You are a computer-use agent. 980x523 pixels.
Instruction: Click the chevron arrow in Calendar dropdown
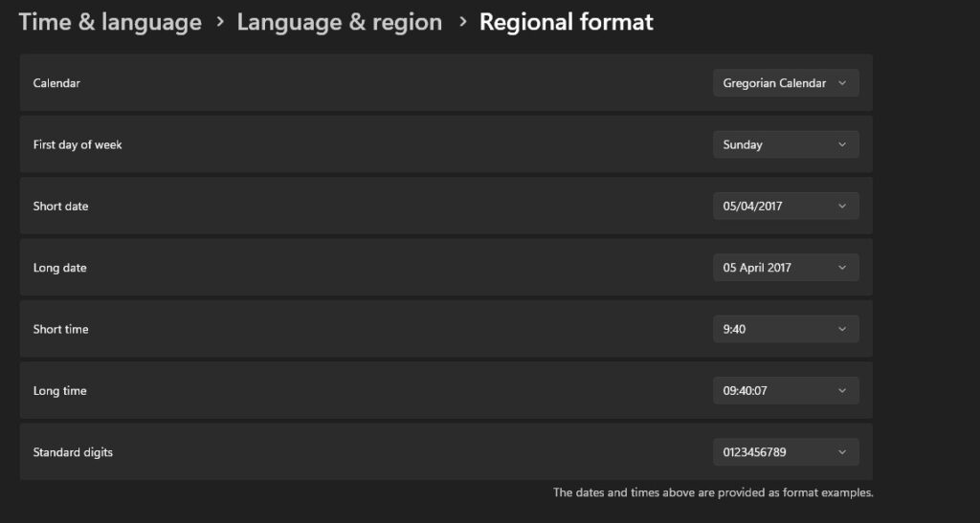[842, 83]
